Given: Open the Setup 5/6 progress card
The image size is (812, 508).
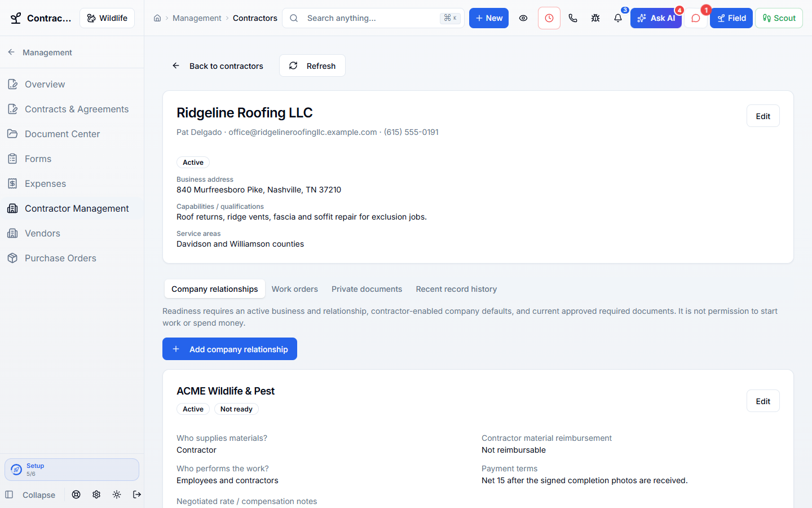Looking at the screenshot, I should [72, 470].
